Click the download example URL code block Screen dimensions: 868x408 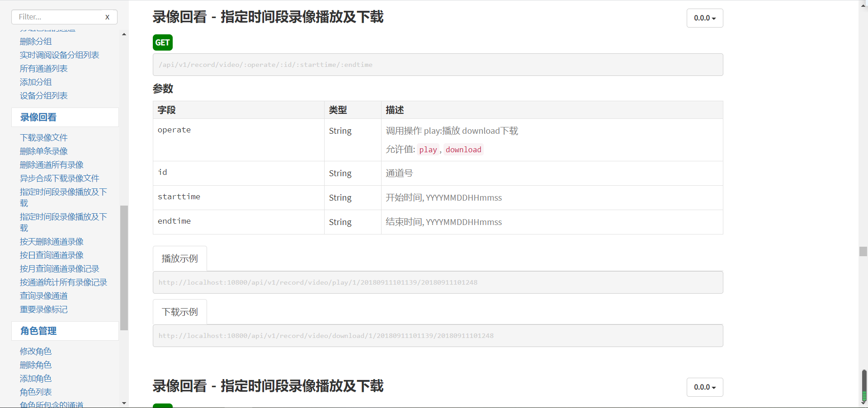[x=438, y=336]
